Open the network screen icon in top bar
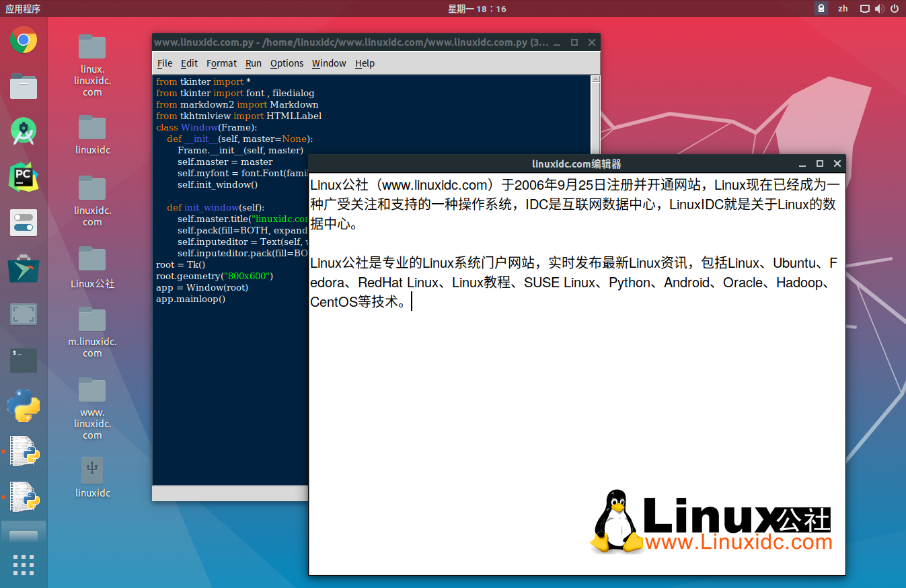906x588 pixels. (x=865, y=9)
